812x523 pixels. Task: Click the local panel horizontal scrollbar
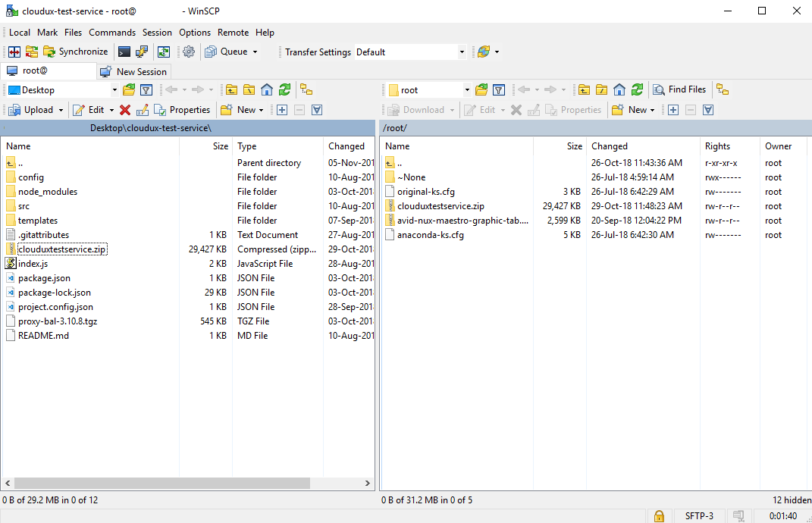pyautogui.click(x=162, y=483)
